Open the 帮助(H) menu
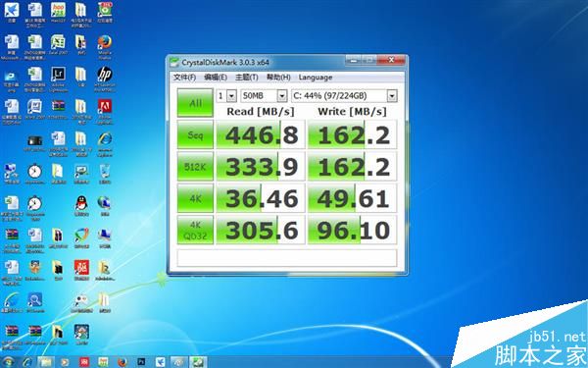Screen dimensions: 588x368 tap(278, 78)
